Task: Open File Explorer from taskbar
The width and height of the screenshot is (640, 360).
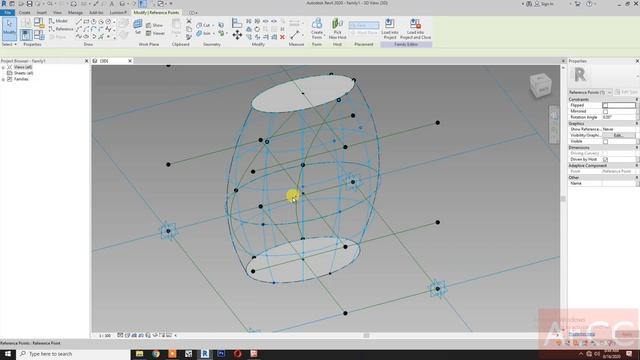Action: click(139, 353)
